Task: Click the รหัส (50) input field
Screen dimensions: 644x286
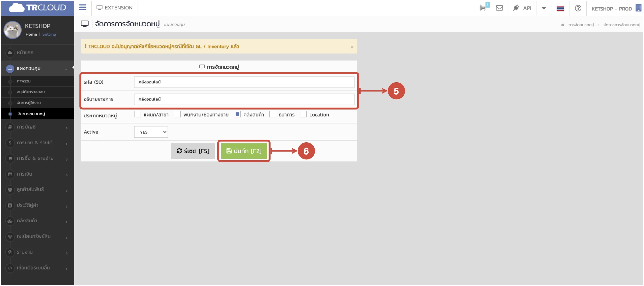Action: pos(244,82)
